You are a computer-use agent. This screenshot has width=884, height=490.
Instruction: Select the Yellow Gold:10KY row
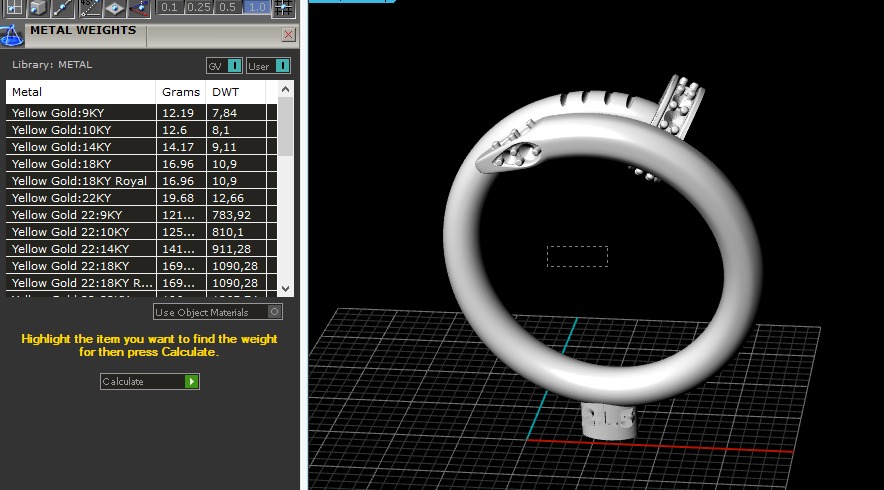click(141, 130)
